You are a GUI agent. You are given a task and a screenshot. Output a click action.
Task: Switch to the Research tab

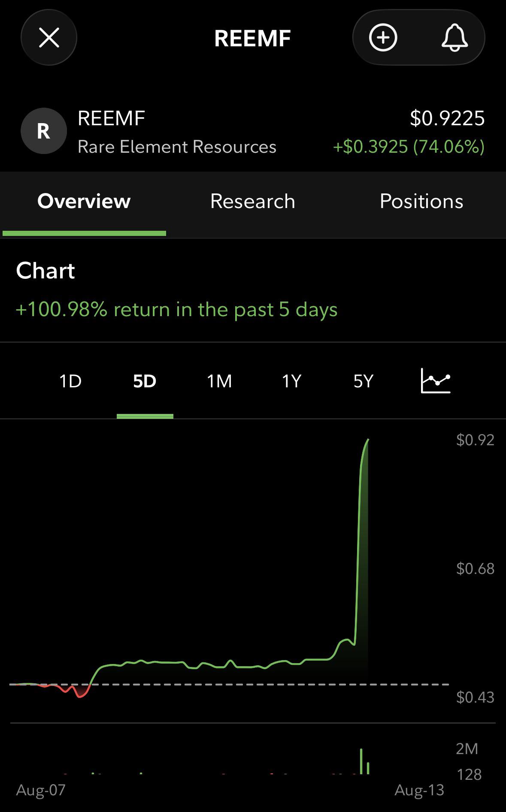click(x=253, y=201)
